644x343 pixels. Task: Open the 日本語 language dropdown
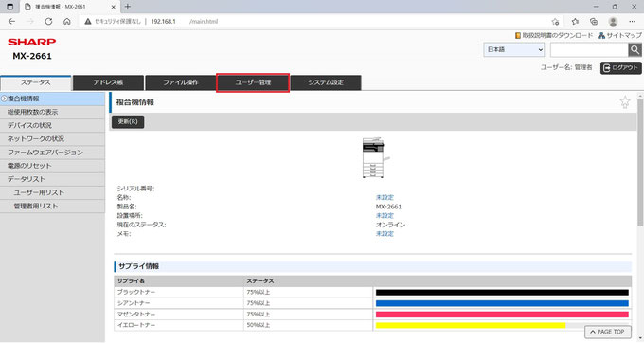click(x=514, y=49)
